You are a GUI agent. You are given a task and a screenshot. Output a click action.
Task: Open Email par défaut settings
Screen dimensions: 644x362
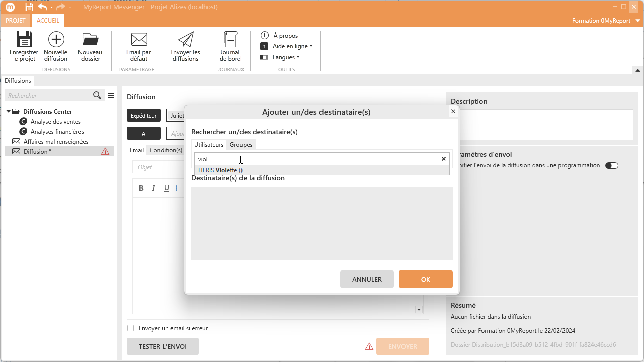tap(139, 40)
